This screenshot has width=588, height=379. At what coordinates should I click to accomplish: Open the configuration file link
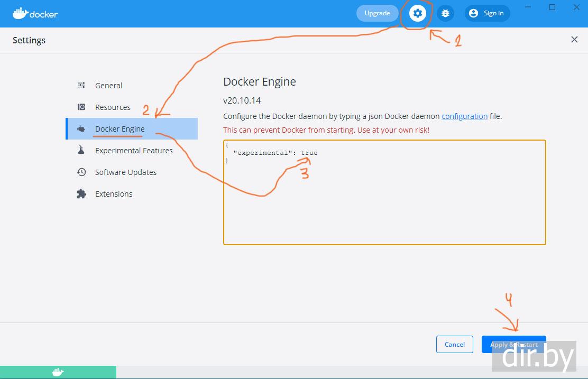click(x=464, y=116)
